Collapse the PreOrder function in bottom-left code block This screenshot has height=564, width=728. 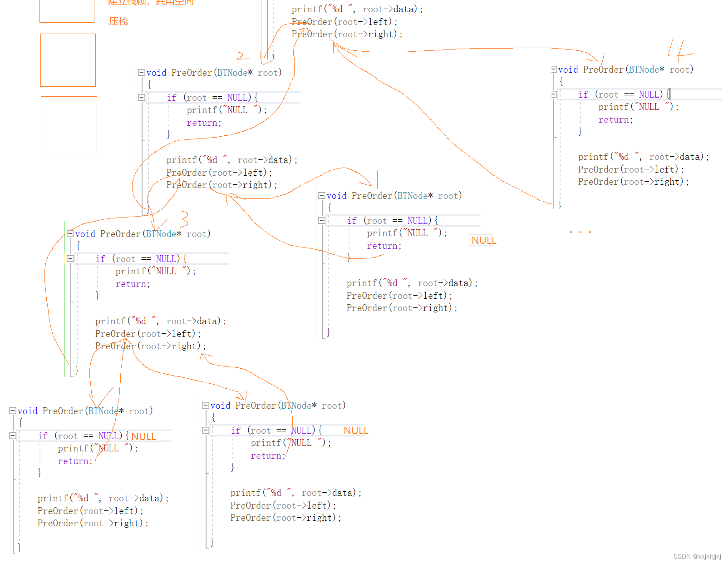13,411
